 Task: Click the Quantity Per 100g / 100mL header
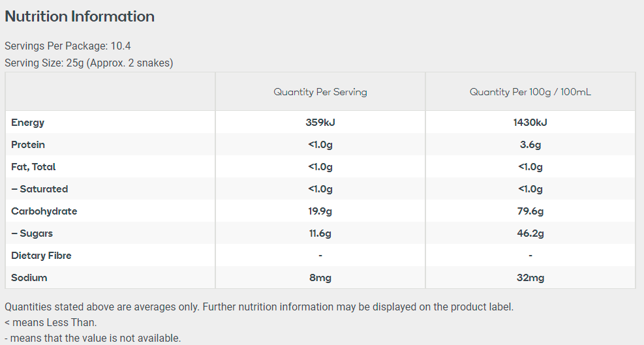click(530, 92)
